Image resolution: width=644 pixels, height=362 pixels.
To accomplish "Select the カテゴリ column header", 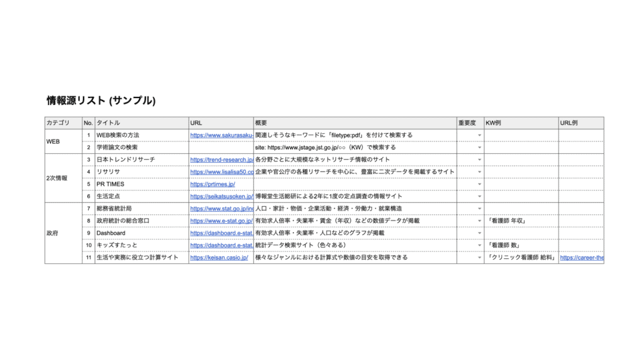I will 64,123.
